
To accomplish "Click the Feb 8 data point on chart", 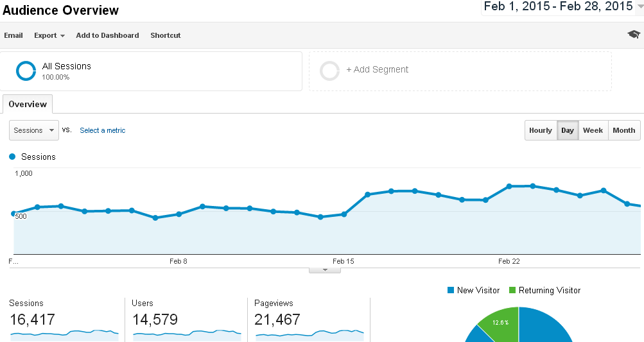I will pyautogui.click(x=179, y=214).
